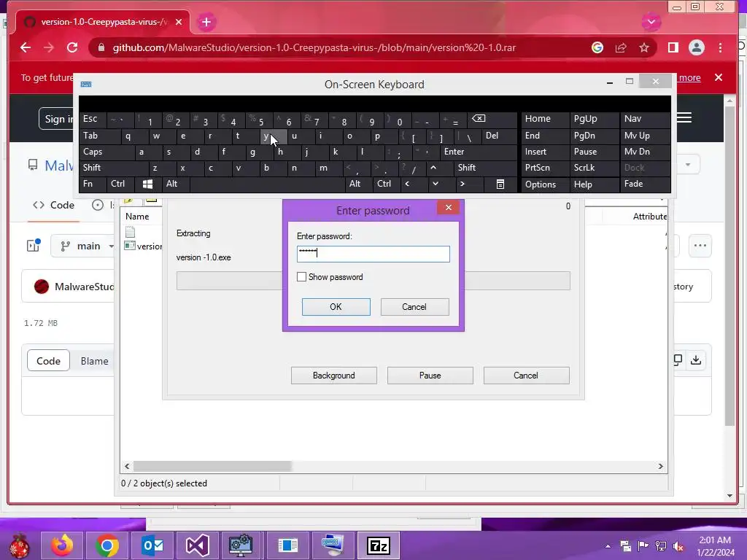Share this page icon in address bar
747x560 pixels.
point(621,47)
